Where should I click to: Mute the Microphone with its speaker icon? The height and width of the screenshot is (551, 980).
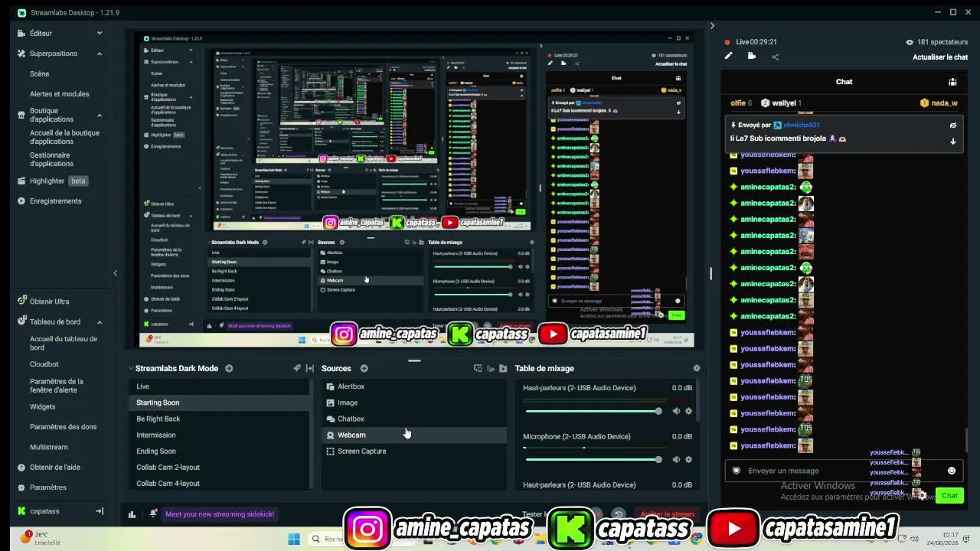(x=676, y=459)
